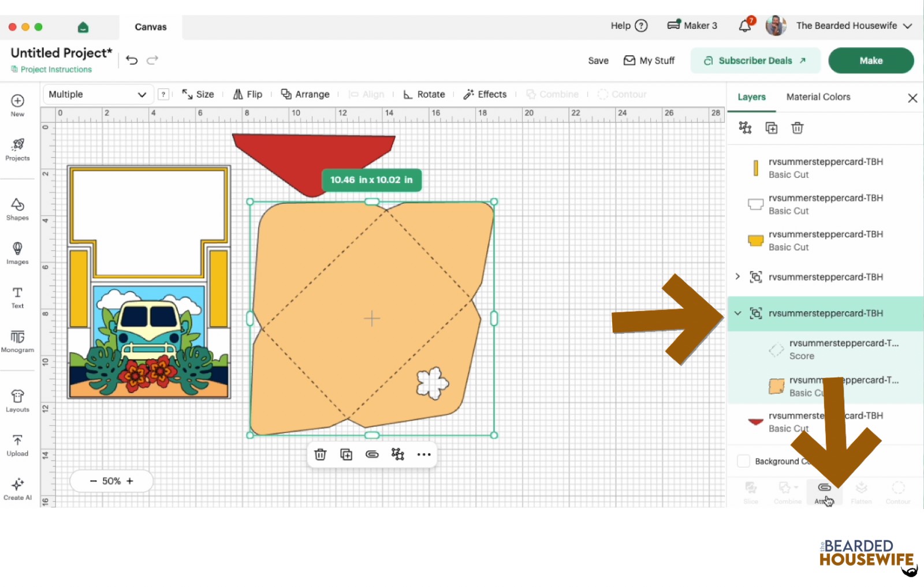Screen dimensions: 924x587
Task: Open more options in floating toolbar
Action: click(424, 454)
